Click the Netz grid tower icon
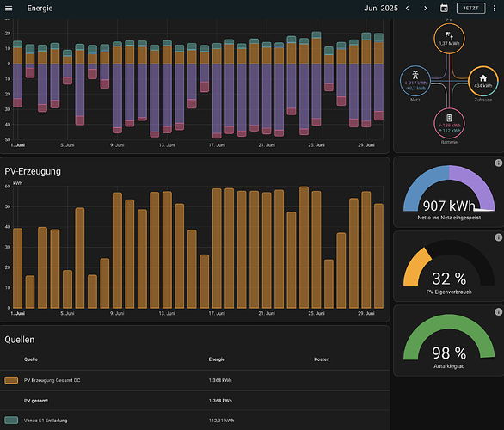Screen dimensions: 504x430 [415, 75]
